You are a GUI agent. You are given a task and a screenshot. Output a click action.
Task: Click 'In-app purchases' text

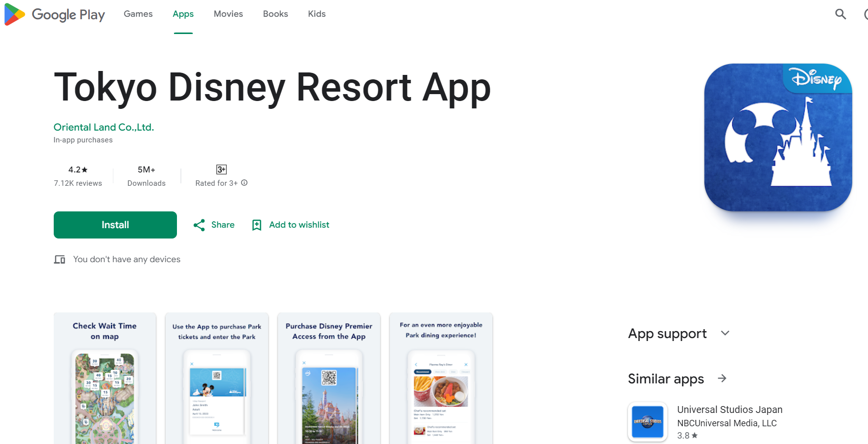(x=83, y=140)
